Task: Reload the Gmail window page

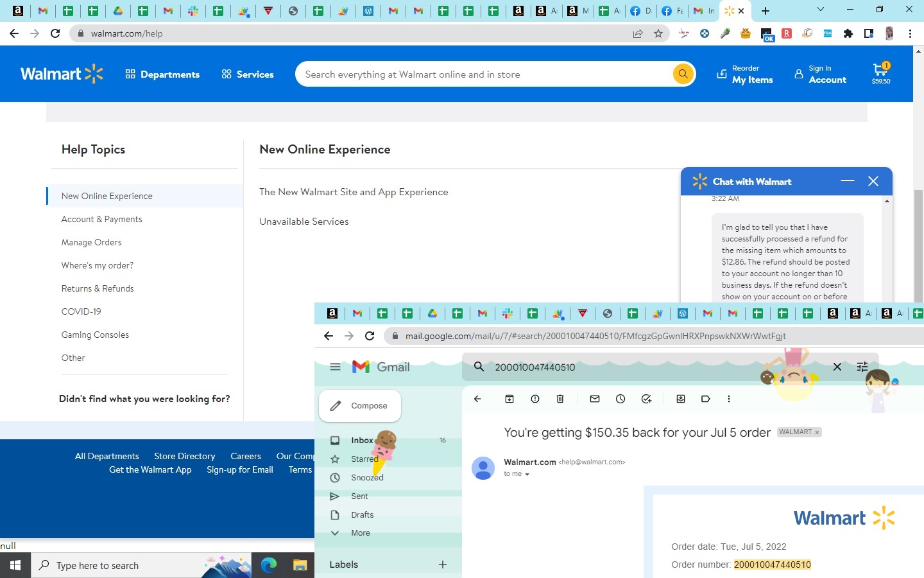Action: pyautogui.click(x=370, y=336)
